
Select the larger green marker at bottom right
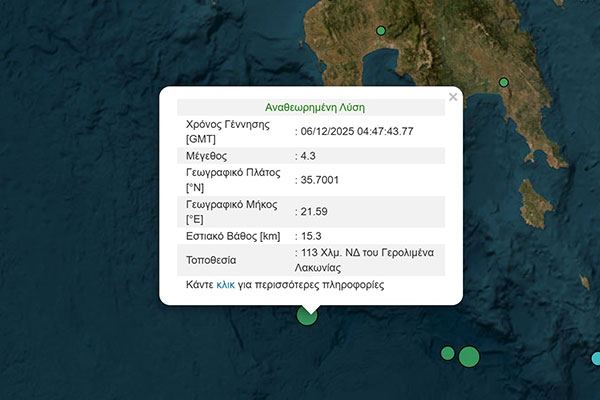pos(469,356)
